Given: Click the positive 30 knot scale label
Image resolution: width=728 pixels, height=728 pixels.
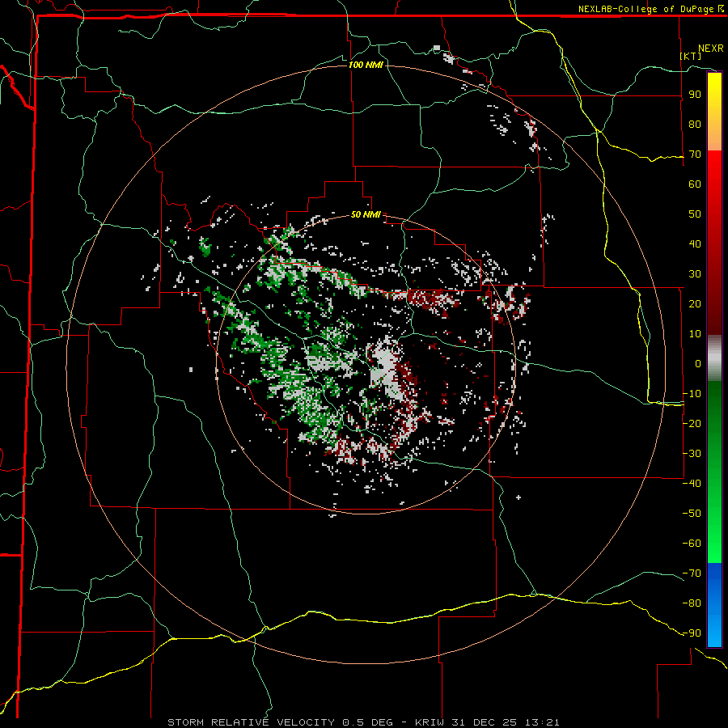Looking at the screenshot, I should [695, 274].
